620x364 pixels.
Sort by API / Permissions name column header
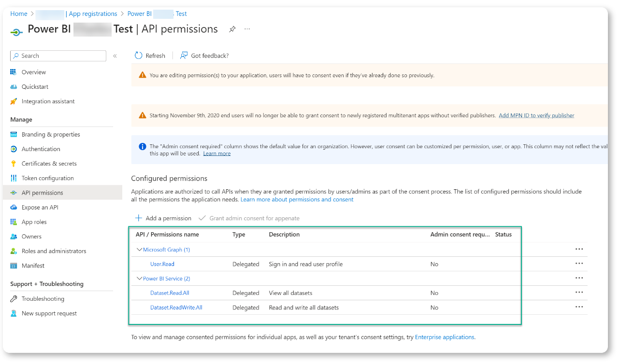pyautogui.click(x=167, y=235)
